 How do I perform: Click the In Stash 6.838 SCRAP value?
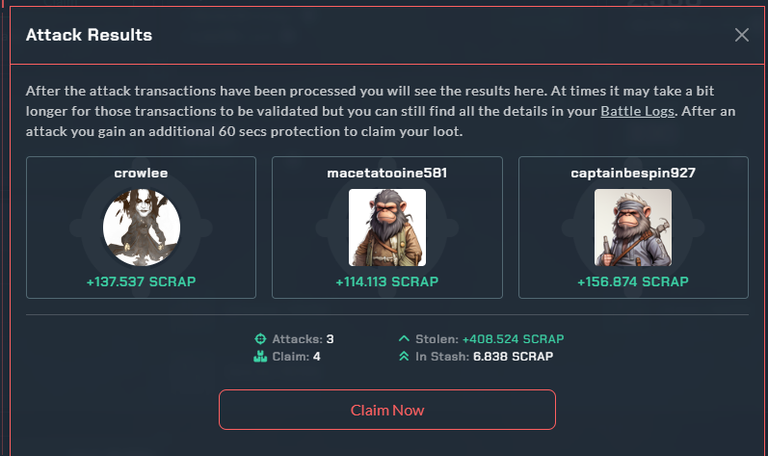513,356
